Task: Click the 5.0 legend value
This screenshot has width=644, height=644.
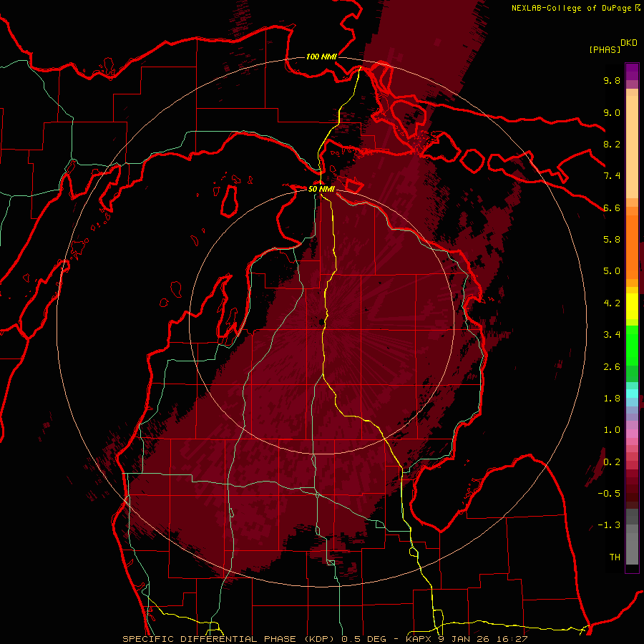Action: [x=612, y=271]
